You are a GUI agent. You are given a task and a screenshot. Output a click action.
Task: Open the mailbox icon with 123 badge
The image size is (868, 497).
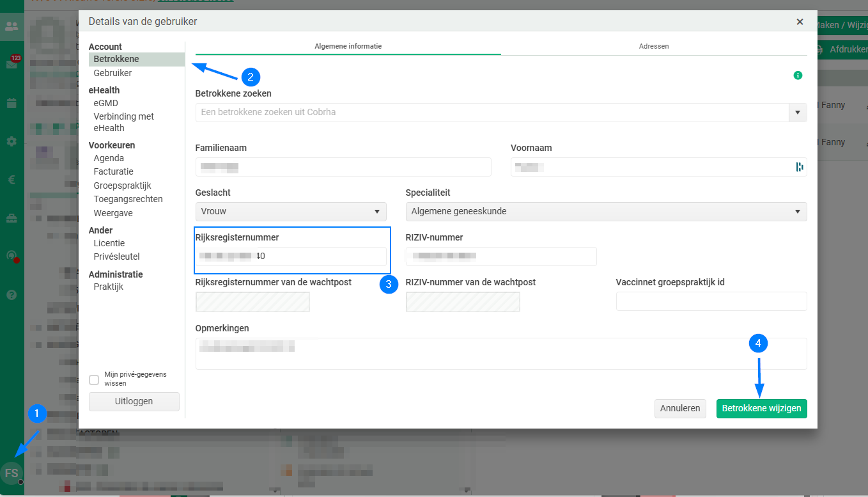[x=12, y=64]
